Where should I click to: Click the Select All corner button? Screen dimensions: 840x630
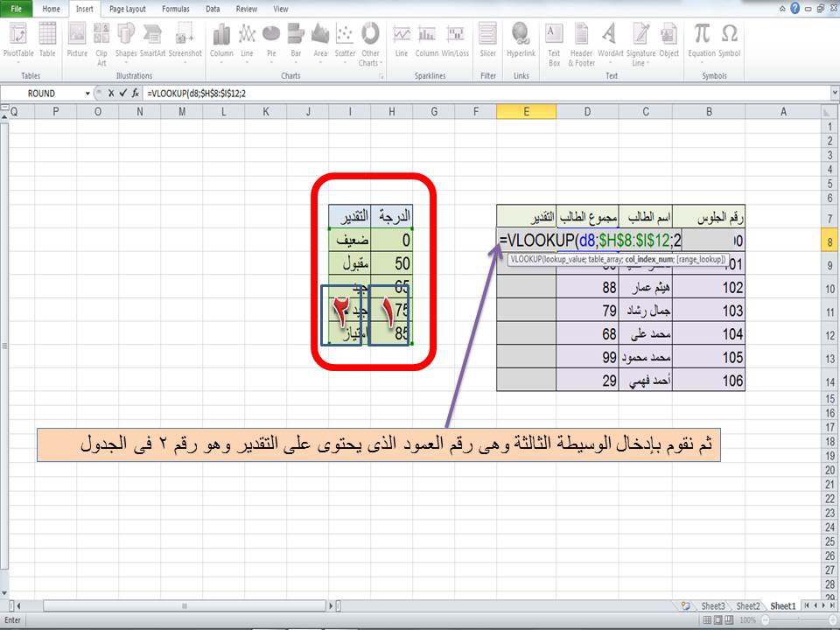click(x=829, y=111)
